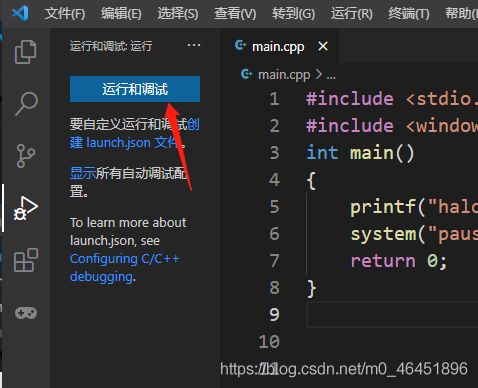The image size is (478, 388).
Task: Place cursor on empty line 9
Action: pyautogui.click(x=392, y=314)
